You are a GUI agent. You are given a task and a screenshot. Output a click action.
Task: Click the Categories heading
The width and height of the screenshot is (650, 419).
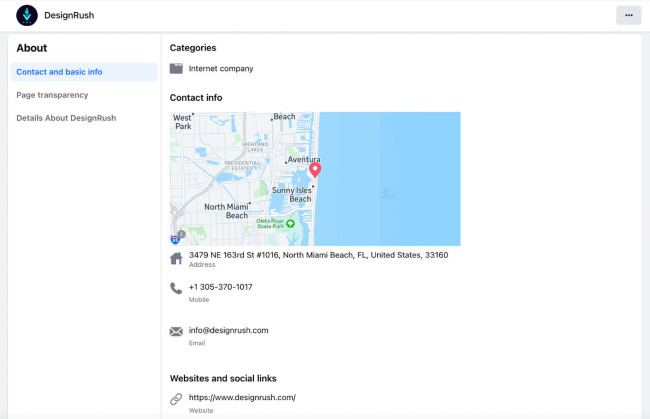[x=193, y=48]
